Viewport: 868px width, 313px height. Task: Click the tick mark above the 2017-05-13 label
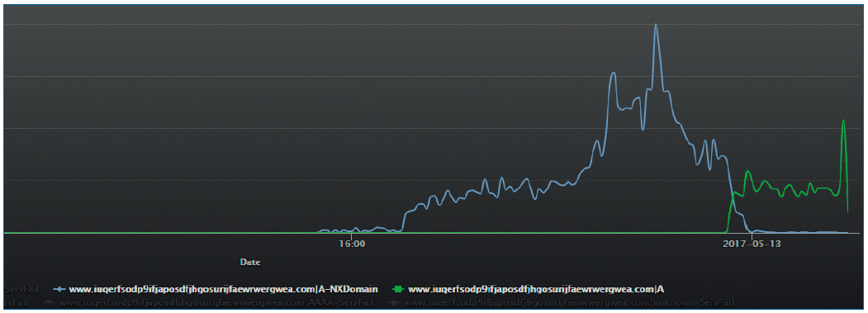point(752,235)
